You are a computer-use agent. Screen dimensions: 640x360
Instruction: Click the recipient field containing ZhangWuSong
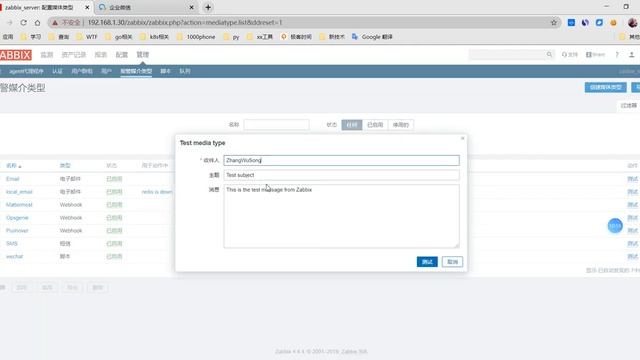[341, 160]
